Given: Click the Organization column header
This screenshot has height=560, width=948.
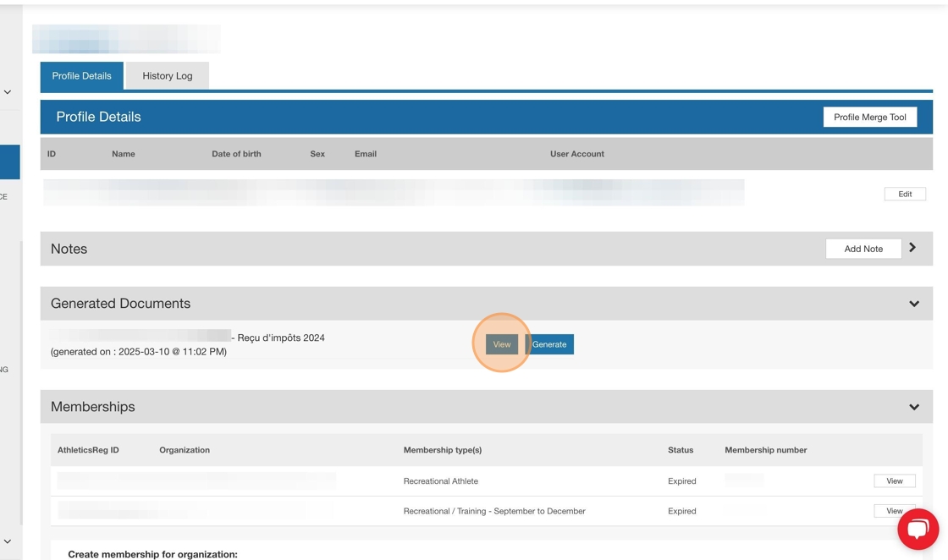Looking at the screenshot, I should click(185, 450).
